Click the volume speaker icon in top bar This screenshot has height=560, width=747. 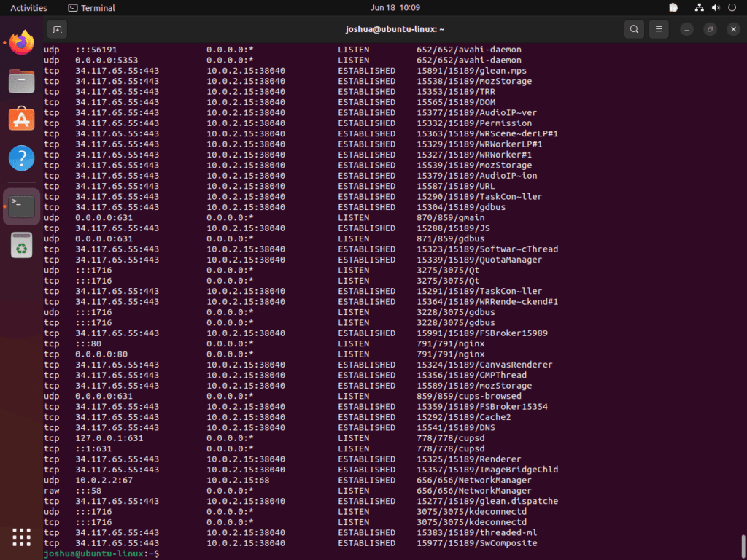pos(715,8)
